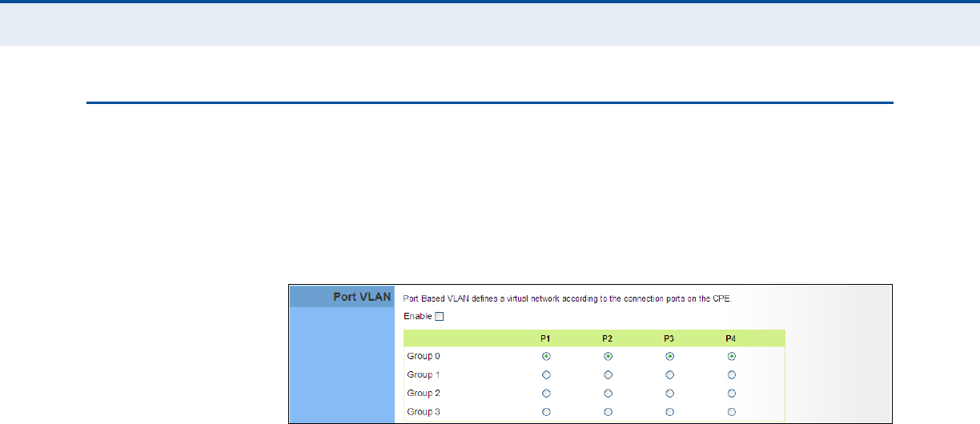Tick the Port VLAN Enable checkbox
Image resolution: width=980 pixels, height=424 pixels.
[439, 316]
